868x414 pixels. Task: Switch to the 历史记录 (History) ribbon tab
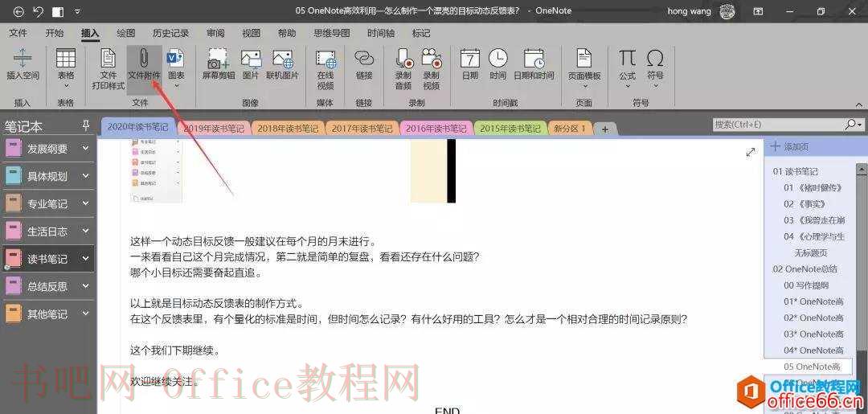point(170,33)
